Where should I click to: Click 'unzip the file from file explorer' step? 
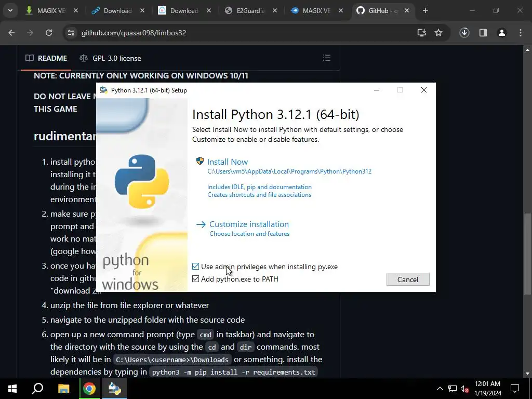pyautogui.click(x=129, y=305)
